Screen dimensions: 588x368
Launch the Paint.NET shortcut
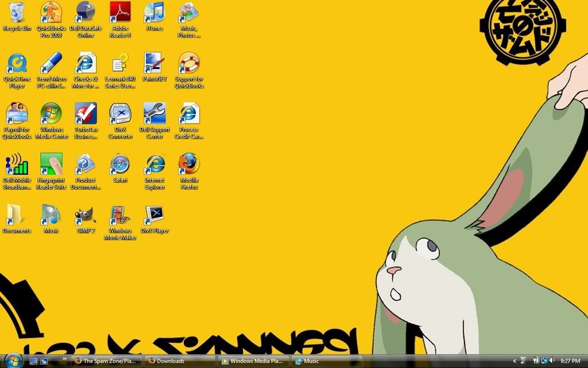click(154, 68)
